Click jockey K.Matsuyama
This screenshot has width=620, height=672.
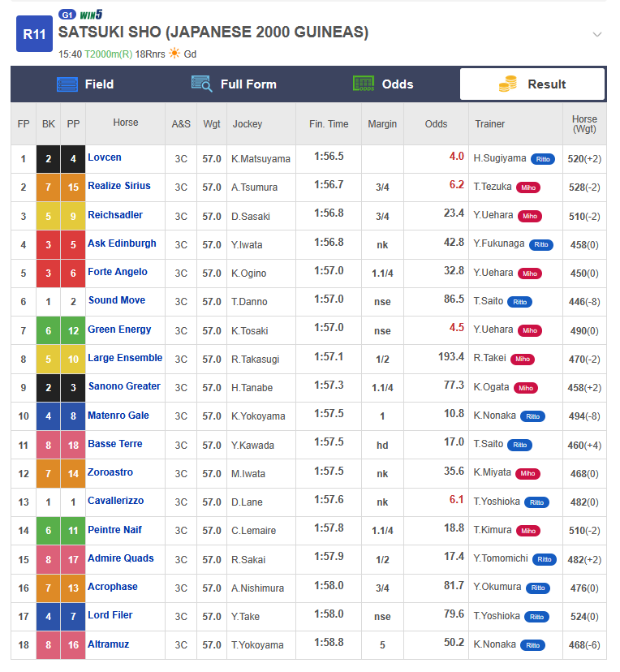click(x=261, y=159)
